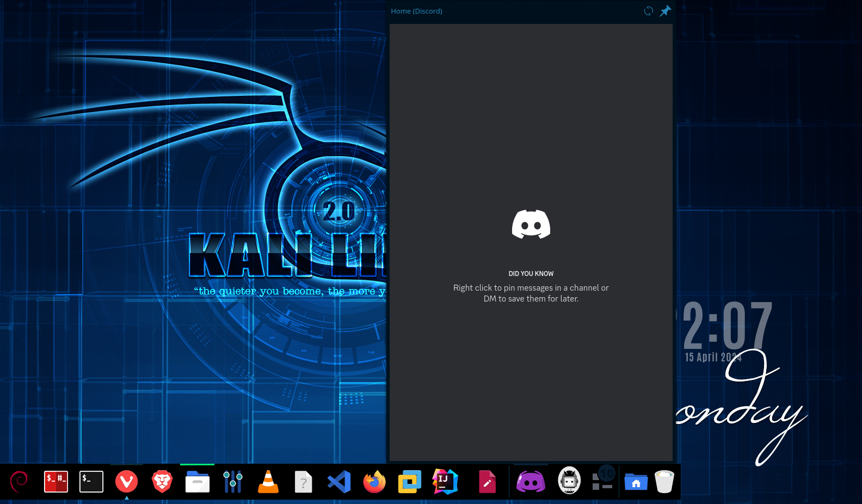
Task: Open the black terminal emulator in the dock
Action: pyautogui.click(x=91, y=482)
